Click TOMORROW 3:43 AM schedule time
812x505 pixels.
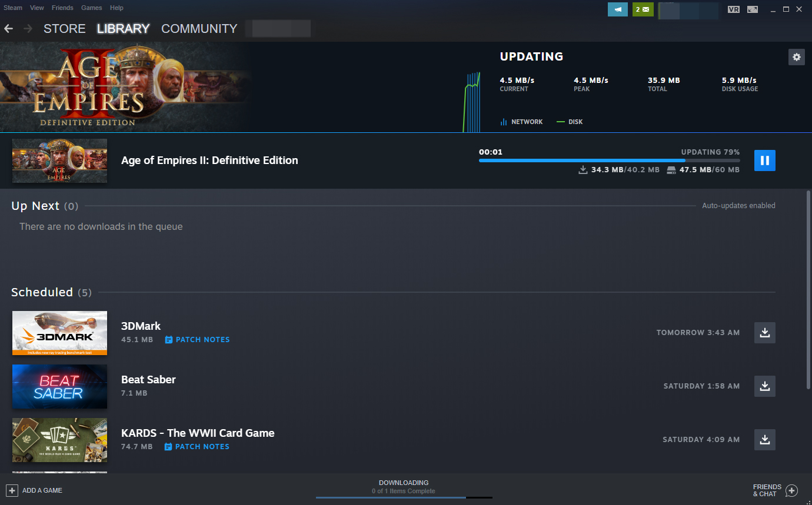coord(698,333)
